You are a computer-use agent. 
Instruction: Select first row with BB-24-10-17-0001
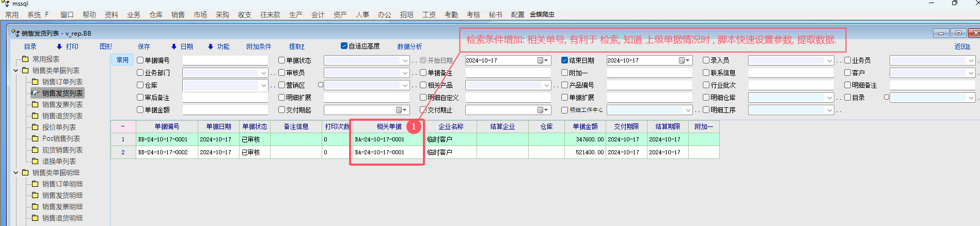point(163,139)
